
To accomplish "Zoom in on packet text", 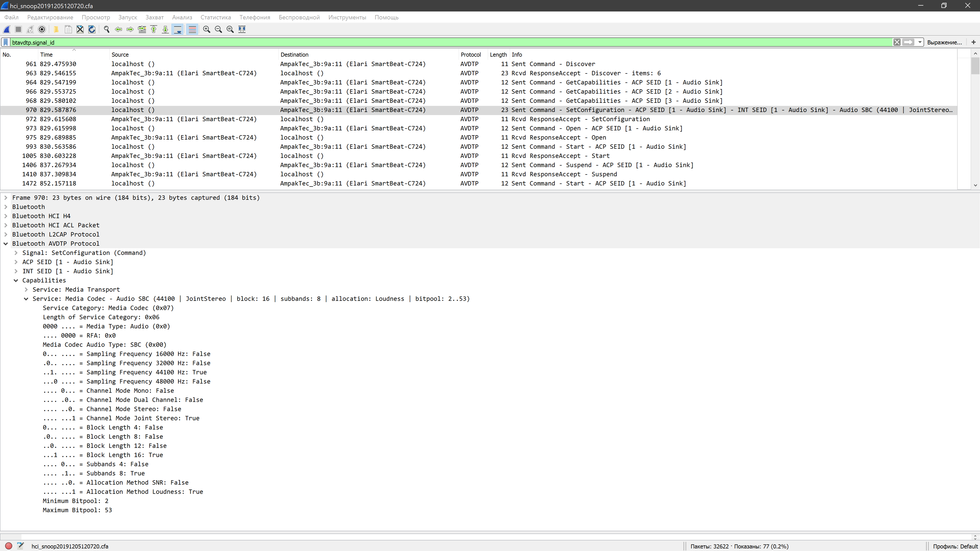I will tap(206, 29).
